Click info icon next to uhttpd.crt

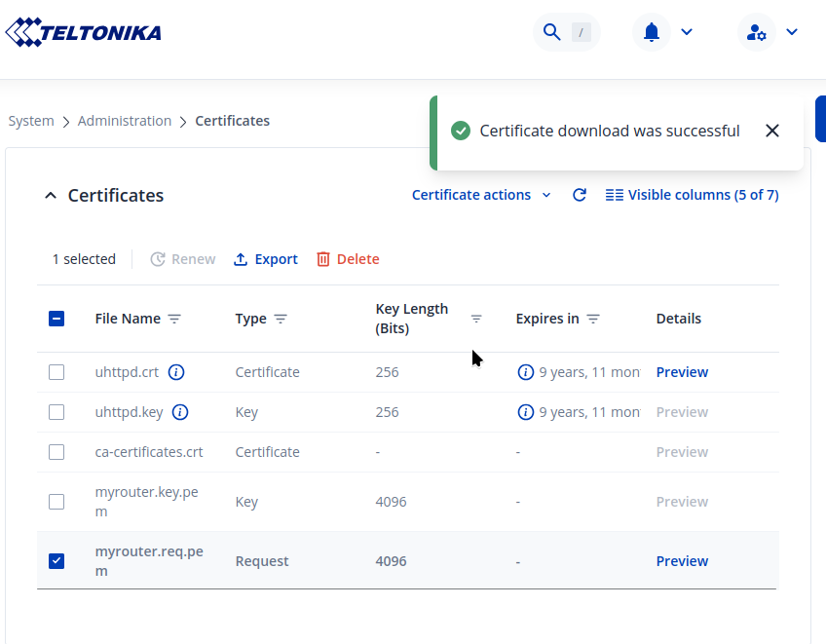176,372
